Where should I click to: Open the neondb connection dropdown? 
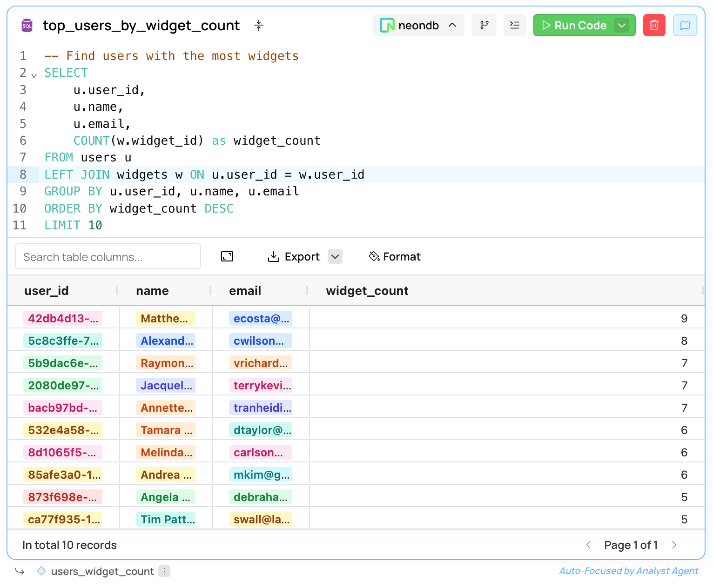pyautogui.click(x=418, y=25)
